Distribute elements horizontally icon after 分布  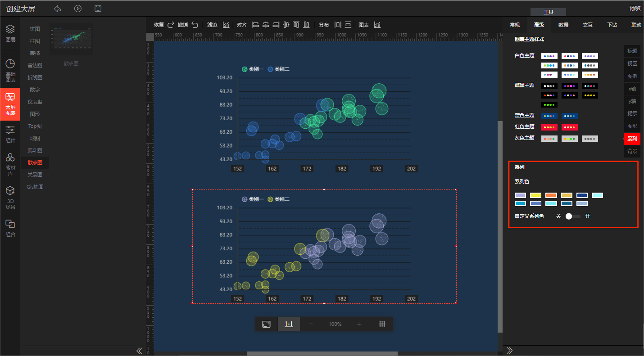[x=338, y=25]
